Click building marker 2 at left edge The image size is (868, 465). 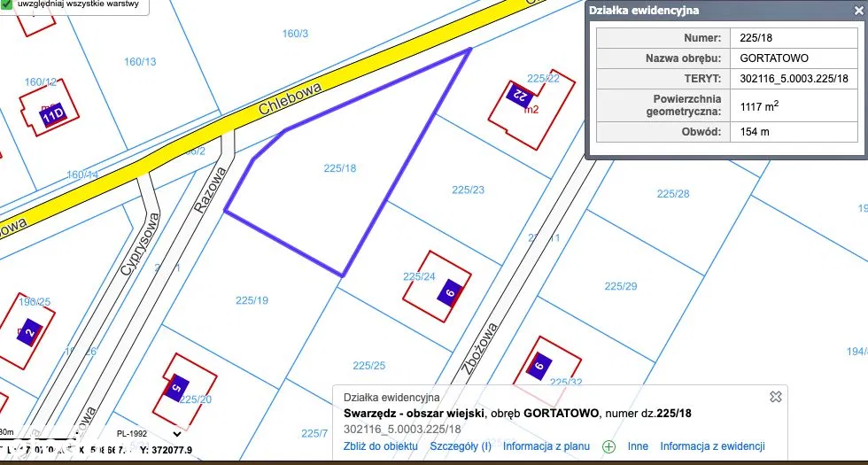click(x=29, y=334)
